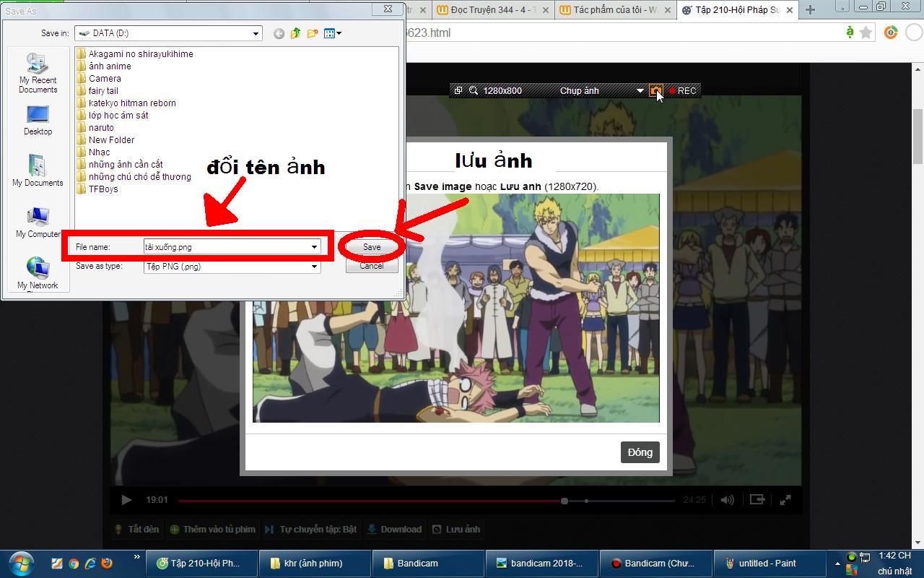Open My Computer in places bar
The width and height of the screenshot is (924, 578).
click(38, 223)
